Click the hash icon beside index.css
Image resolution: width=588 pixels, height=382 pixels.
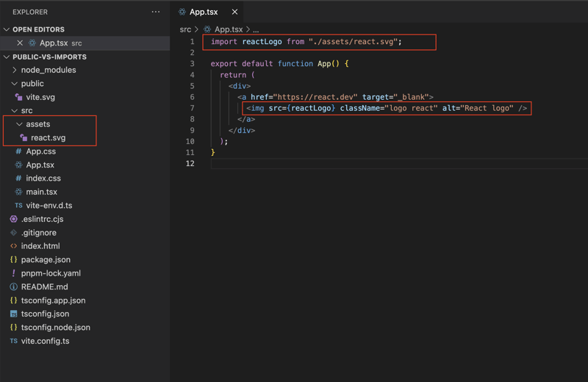click(x=18, y=179)
